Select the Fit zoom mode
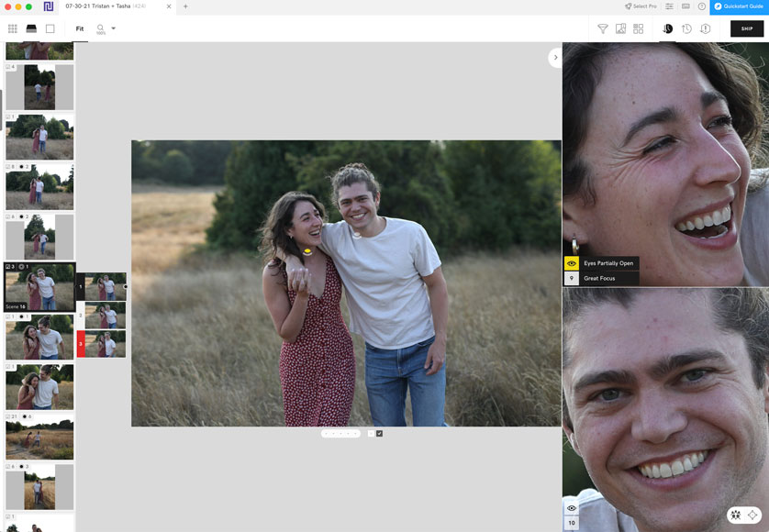 coord(80,29)
